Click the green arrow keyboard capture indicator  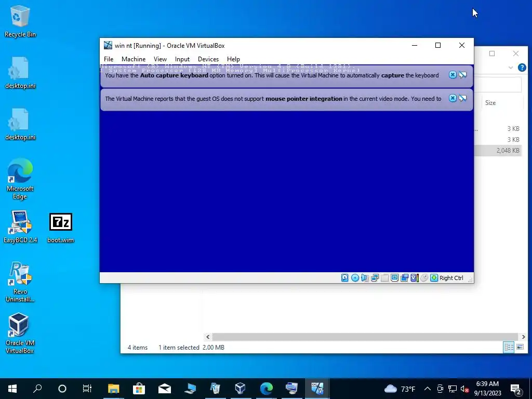pyautogui.click(x=434, y=278)
